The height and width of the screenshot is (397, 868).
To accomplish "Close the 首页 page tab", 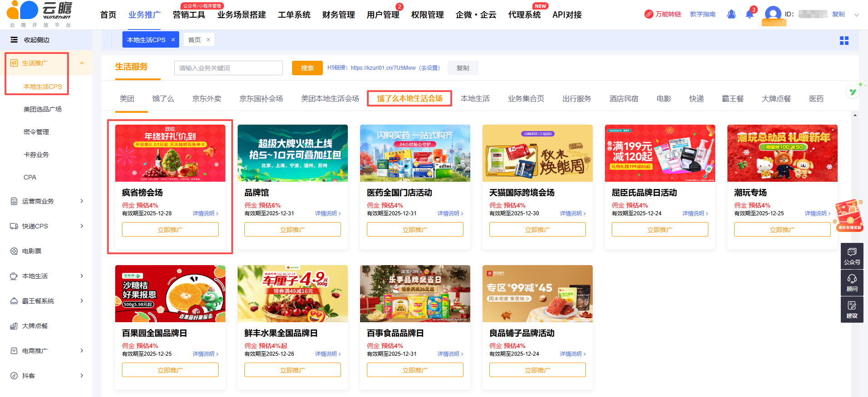I will [209, 40].
